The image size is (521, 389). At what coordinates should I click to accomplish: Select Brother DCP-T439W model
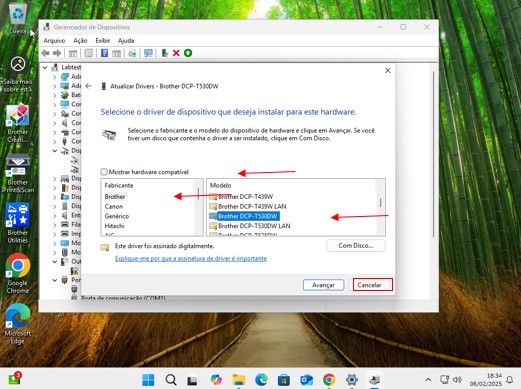click(246, 197)
